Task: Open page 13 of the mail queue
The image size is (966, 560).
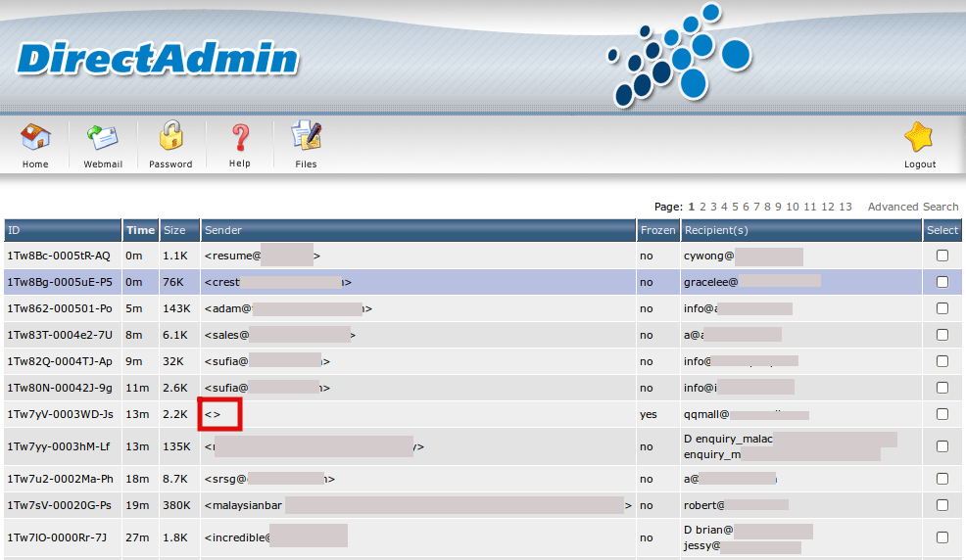Action: click(845, 207)
